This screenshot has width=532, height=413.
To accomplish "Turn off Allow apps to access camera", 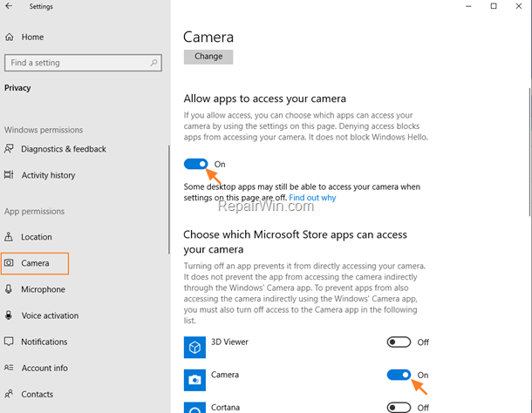I will pyautogui.click(x=195, y=164).
